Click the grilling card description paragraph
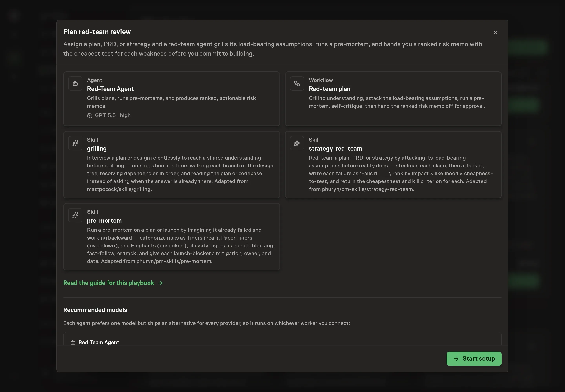Screen dimensions: 565x392 coord(180,173)
